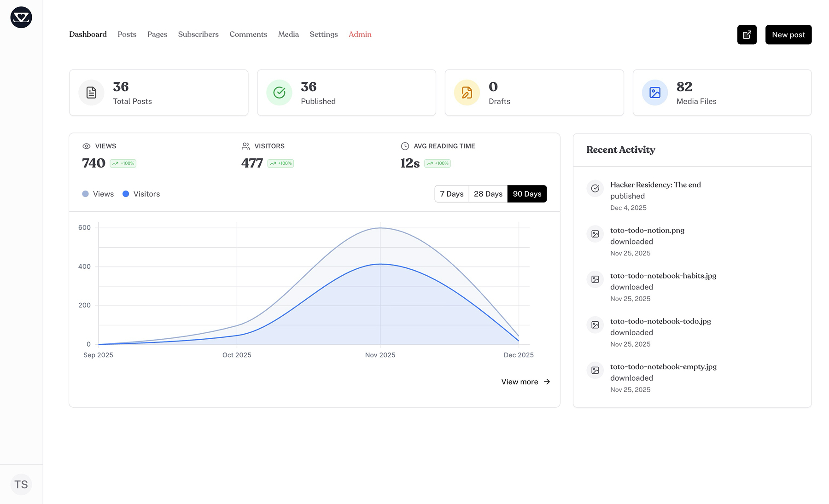
Task: Click the Total Posts document icon
Action: pos(91,93)
